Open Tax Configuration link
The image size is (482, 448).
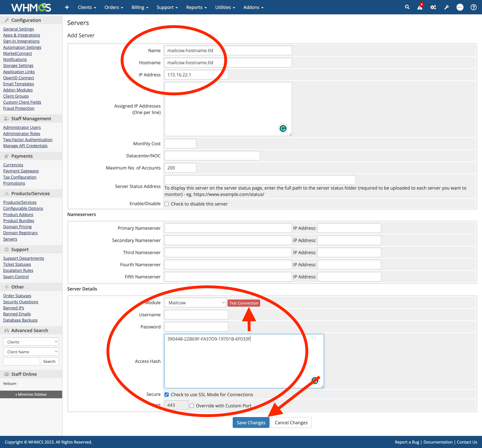(x=20, y=177)
